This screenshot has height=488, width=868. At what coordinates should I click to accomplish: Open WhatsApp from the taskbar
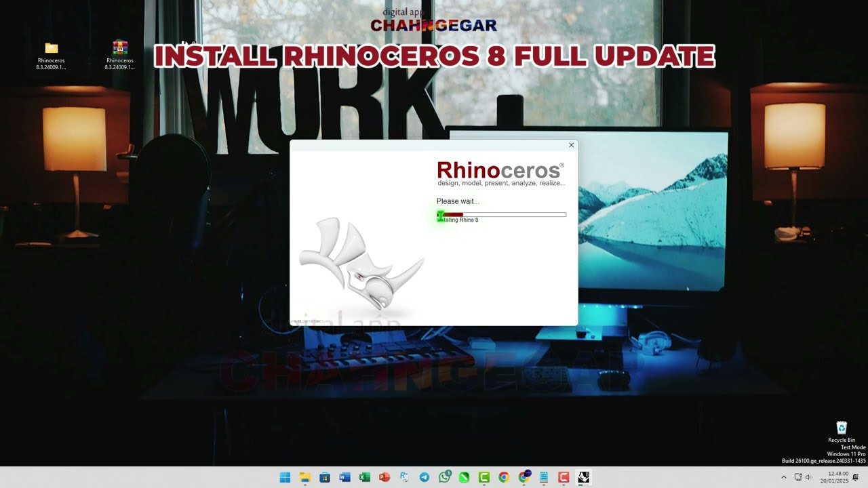point(444,477)
